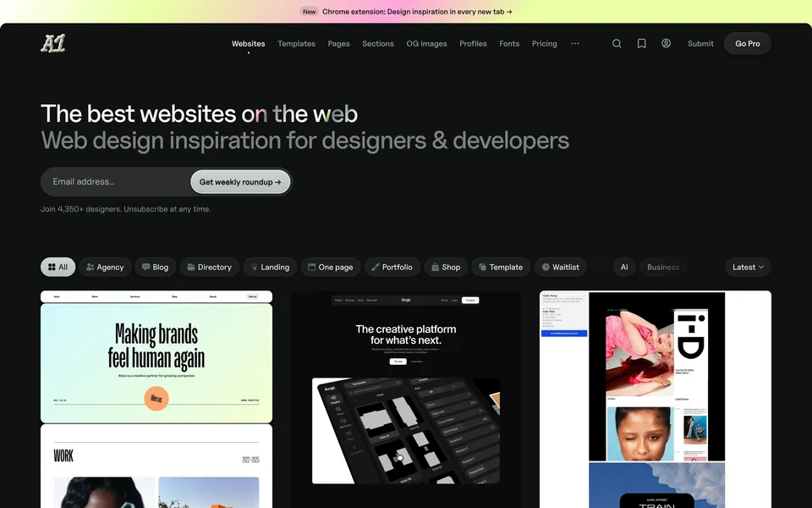Click the A1 logo in the header

(53, 43)
